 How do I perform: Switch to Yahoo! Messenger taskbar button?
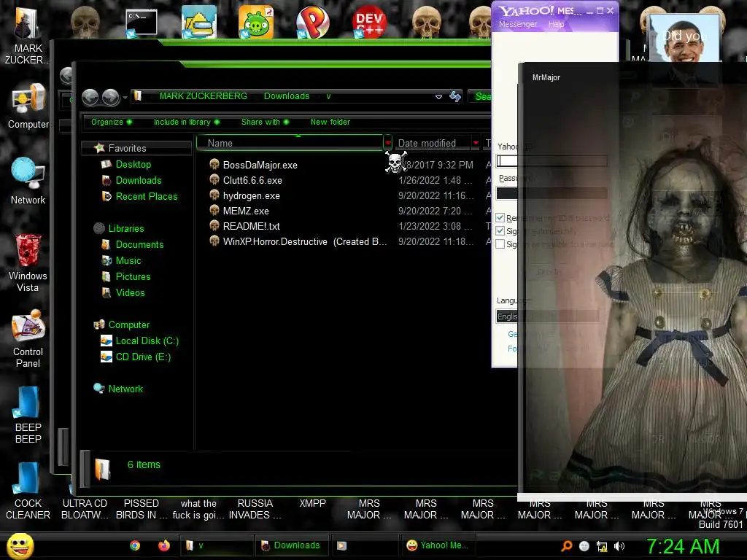coord(438,545)
